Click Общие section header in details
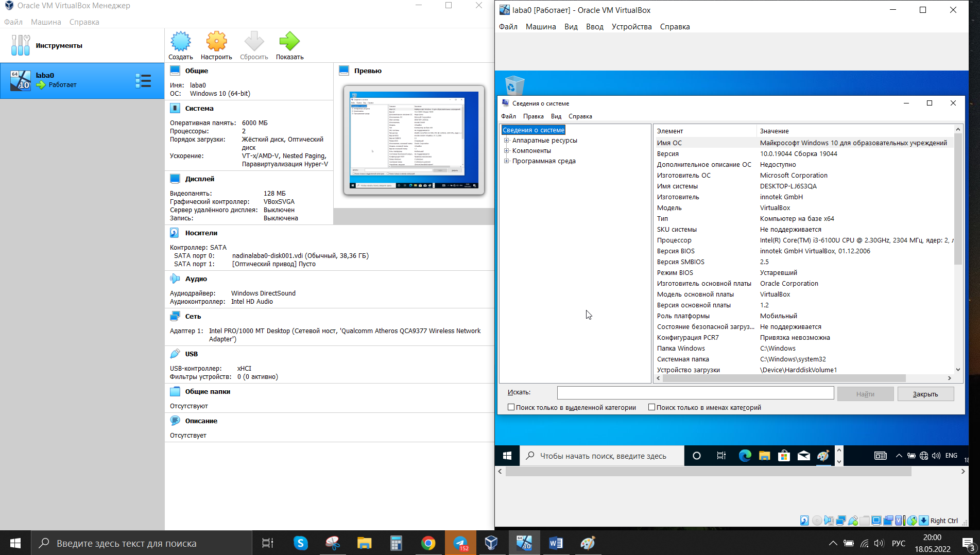 [x=197, y=71]
